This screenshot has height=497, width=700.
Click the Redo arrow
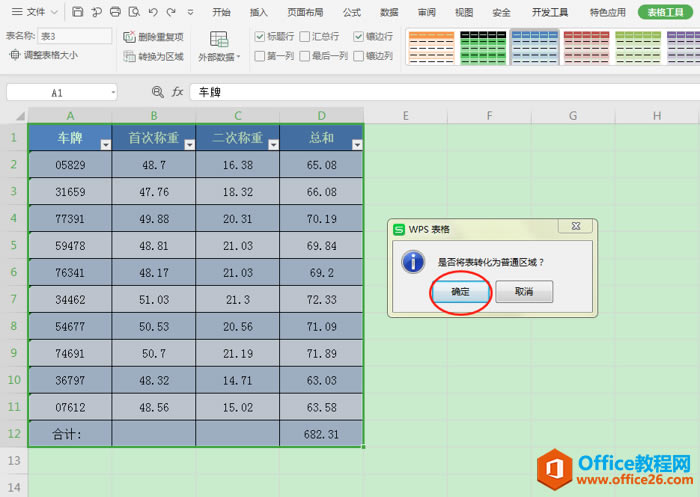coord(171,12)
